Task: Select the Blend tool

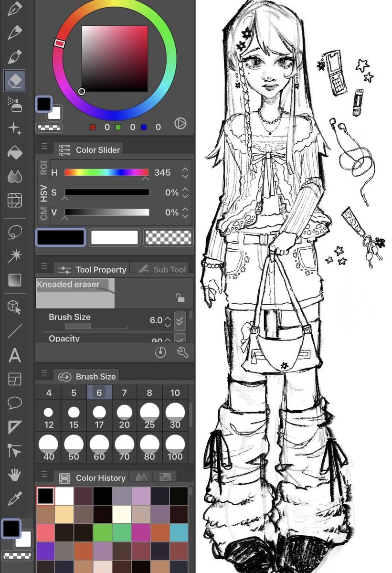Action: 15,176
